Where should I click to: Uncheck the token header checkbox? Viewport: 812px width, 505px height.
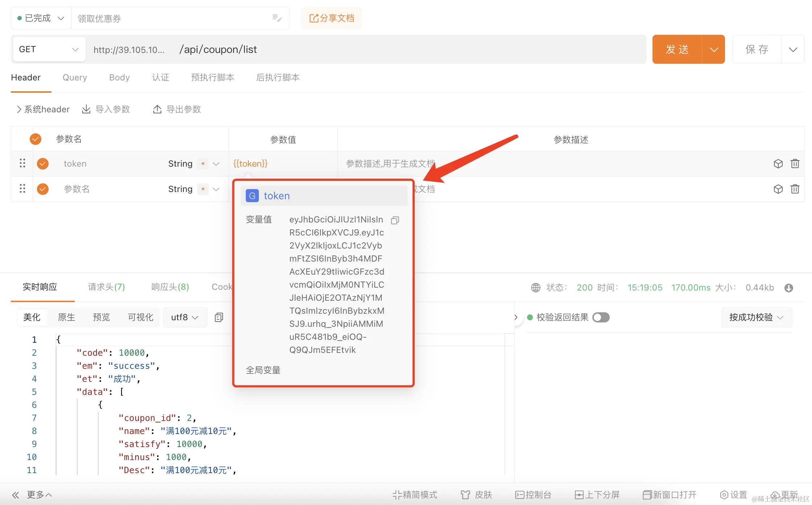point(43,164)
